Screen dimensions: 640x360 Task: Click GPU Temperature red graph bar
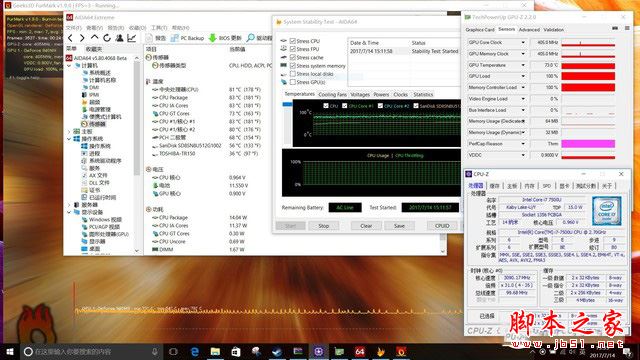588,65
